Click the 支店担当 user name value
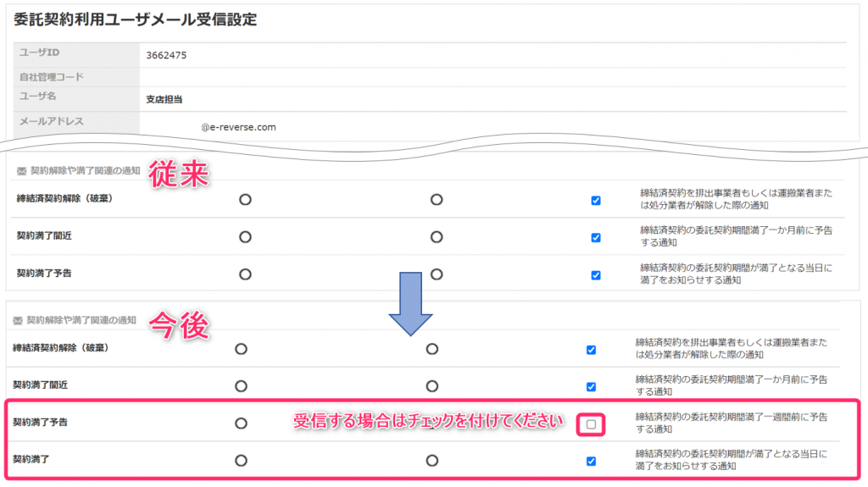The width and height of the screenshot is (868, 487). click(164, 99)
